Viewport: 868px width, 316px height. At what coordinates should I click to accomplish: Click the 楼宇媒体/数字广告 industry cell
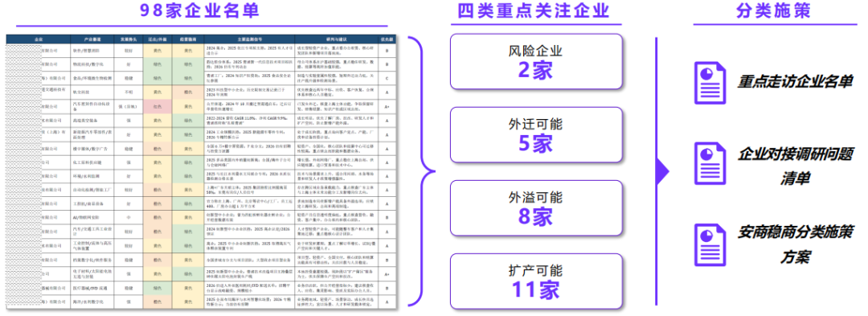(92, 148)
